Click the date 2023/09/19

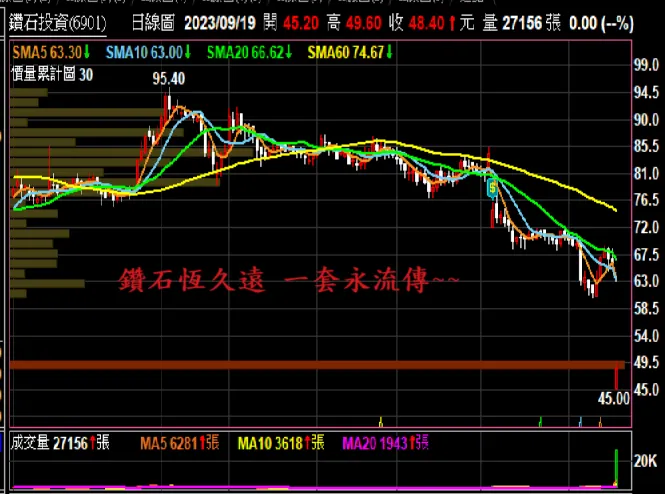tap(220, 23)
